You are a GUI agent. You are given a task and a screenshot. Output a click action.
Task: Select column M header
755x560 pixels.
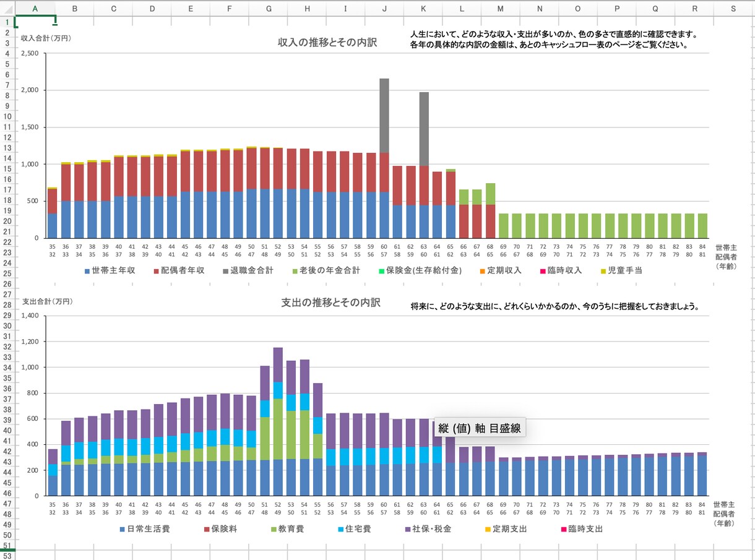pos(500,9)
